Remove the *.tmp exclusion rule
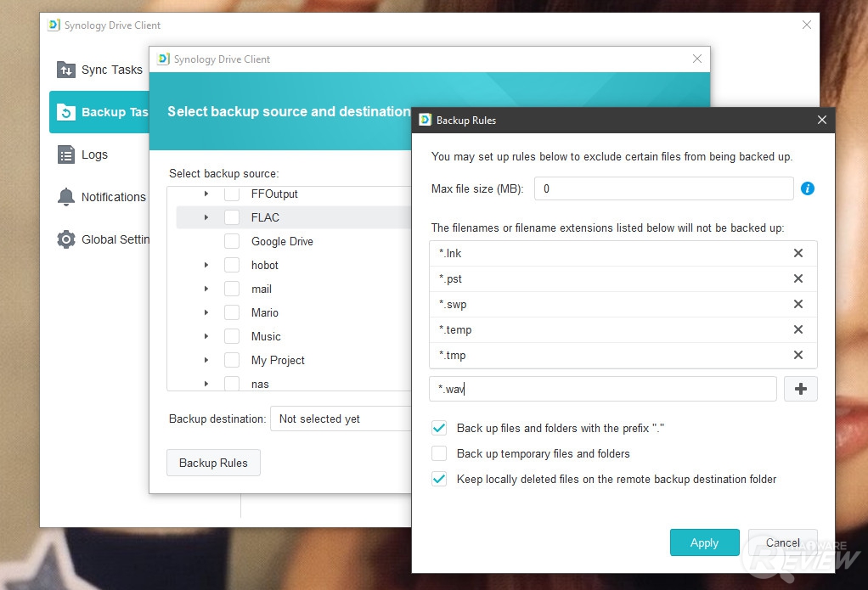This screenshot has height=590, width=868. tap(798, 355)
